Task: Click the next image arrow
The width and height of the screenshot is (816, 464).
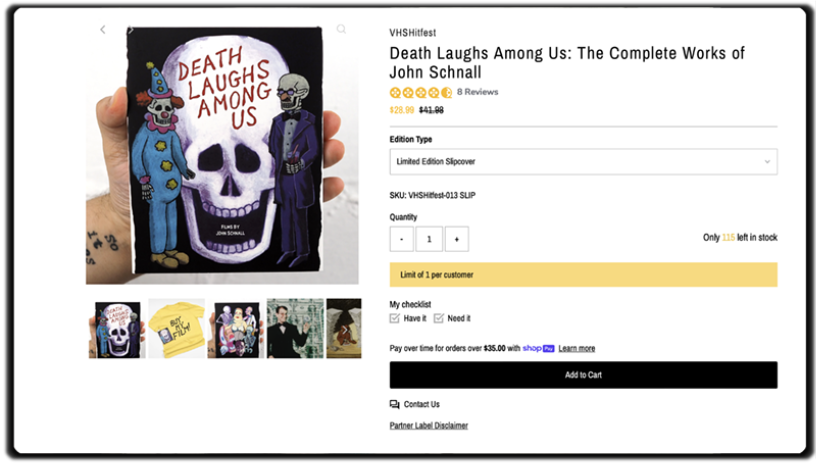Action: point(130,30)
